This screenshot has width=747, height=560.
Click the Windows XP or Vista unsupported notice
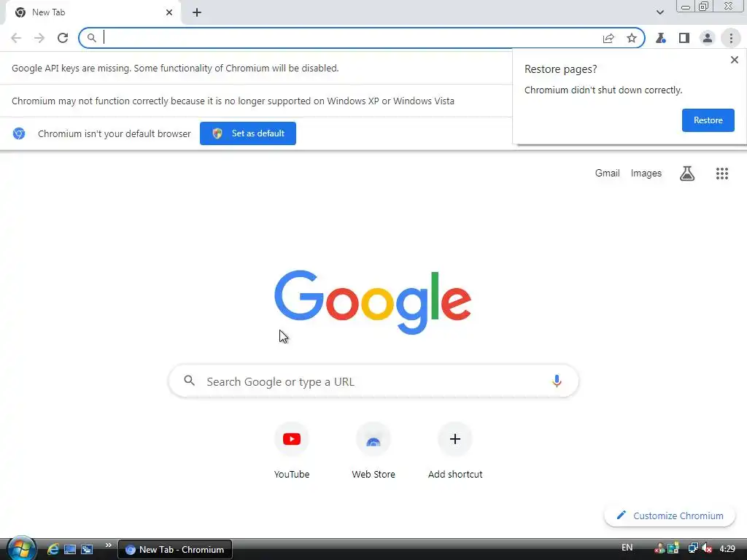[233, 101]
